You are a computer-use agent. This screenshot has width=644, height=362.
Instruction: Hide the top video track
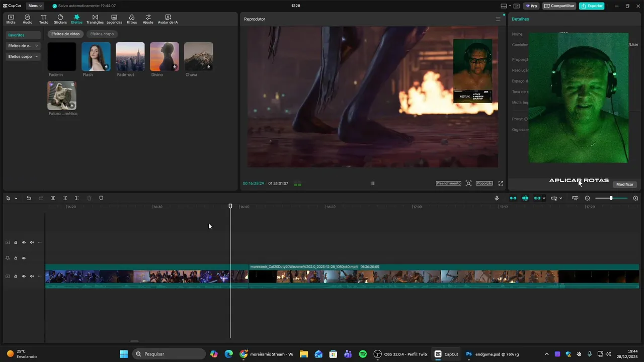click(x=24, y=242)
